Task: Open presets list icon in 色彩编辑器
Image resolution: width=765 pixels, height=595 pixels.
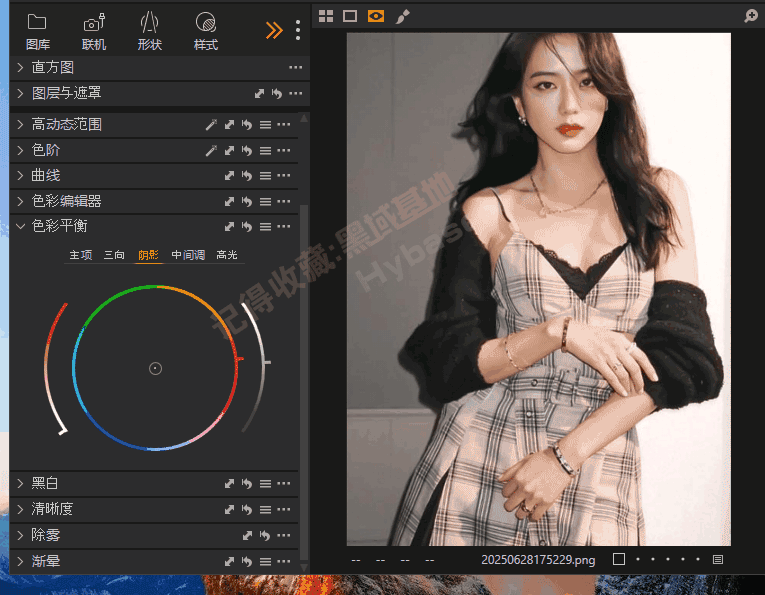Action: click(265, 202)
